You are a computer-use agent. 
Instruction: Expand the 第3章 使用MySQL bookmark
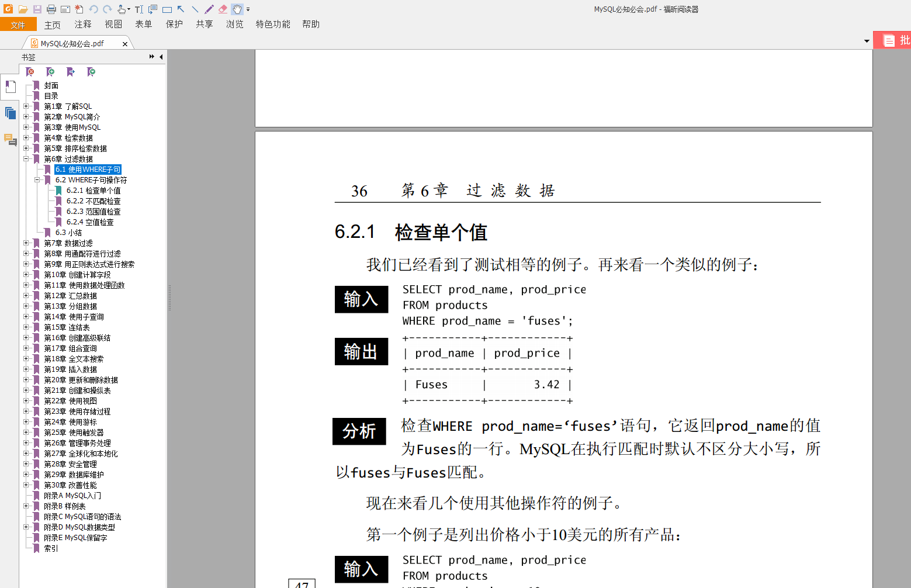pyautogui.click(x=26, y=127)
